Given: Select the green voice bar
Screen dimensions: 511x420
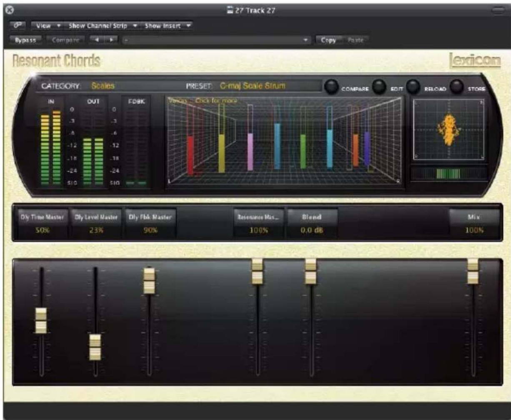Looking at the screenshot, I should (x=303, y=151).
